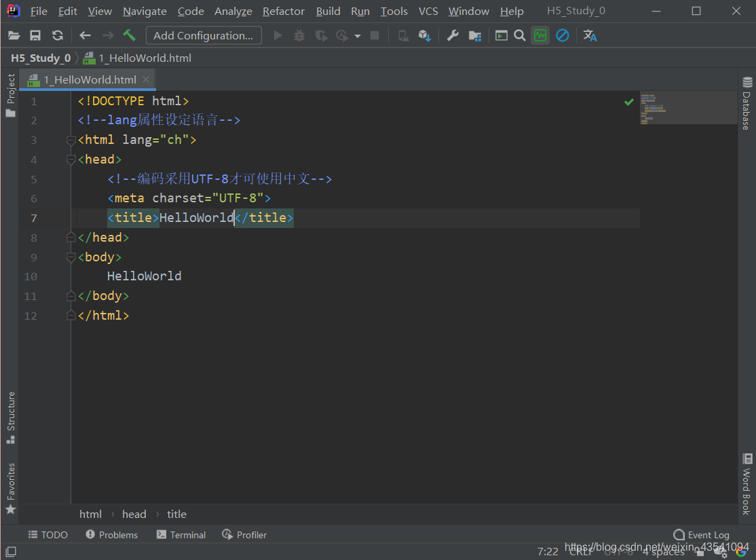This screenshot has height=560, width=756.
Task: Select html in the bottom breadcrumb
Action: click(90, 514)
